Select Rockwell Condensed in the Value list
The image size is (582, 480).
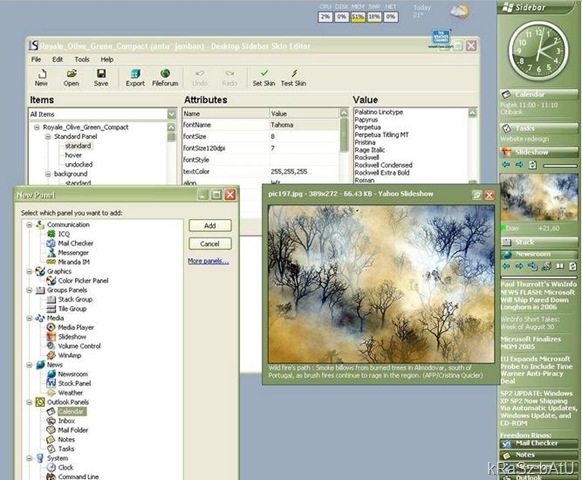point(383,165)
